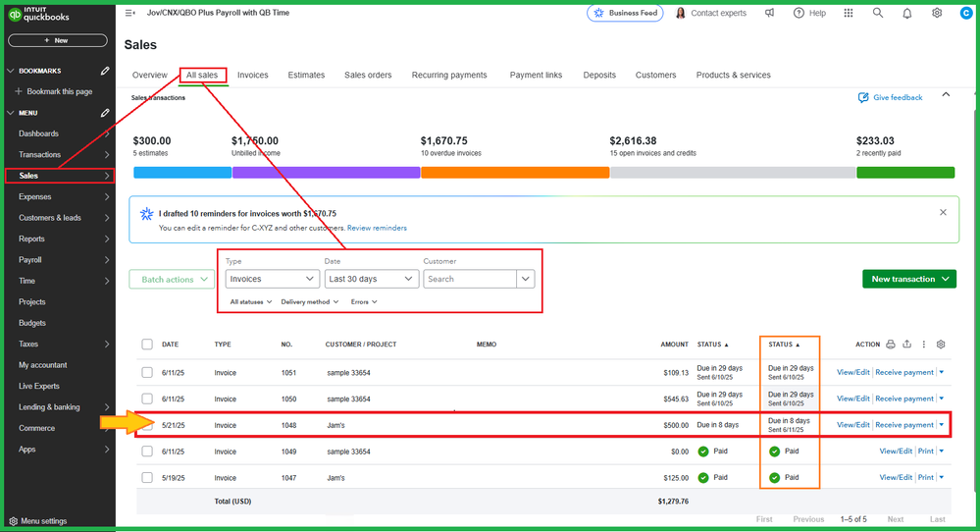Open the Delivery method filter
The height and width of the screenshot is (532, 980).
point(309,302)
